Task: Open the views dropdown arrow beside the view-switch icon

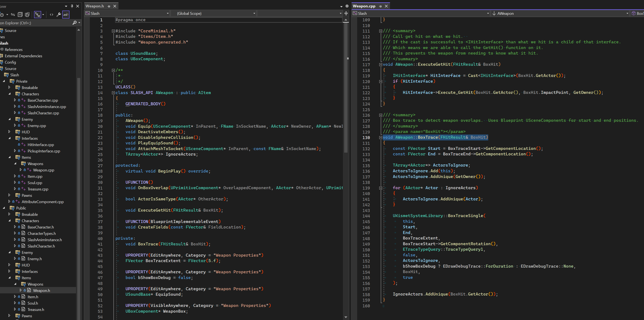Action: 43,15
